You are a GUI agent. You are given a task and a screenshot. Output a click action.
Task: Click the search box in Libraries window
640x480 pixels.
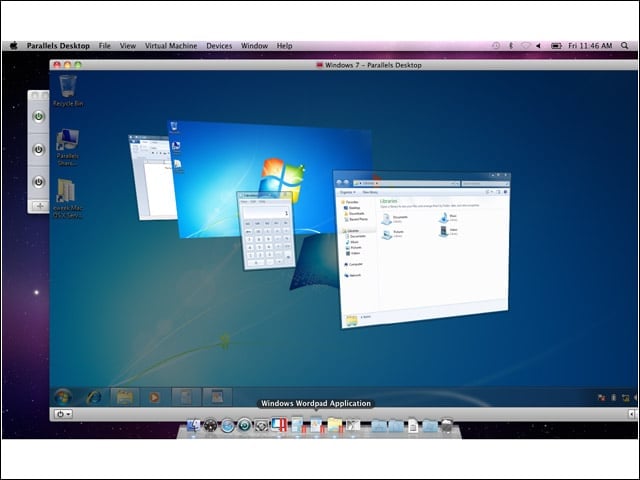point(484,183)
